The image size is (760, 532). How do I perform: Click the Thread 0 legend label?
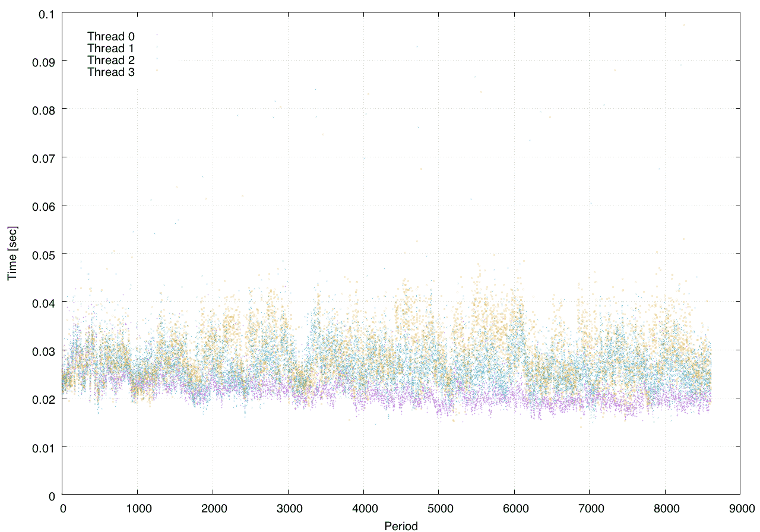(x=111, y=37)
